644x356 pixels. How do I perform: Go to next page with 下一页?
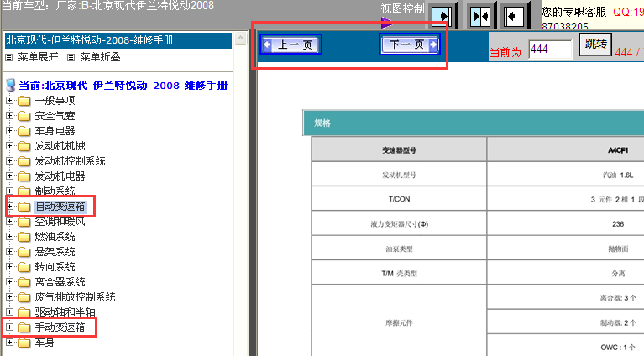tap(410, 44)
